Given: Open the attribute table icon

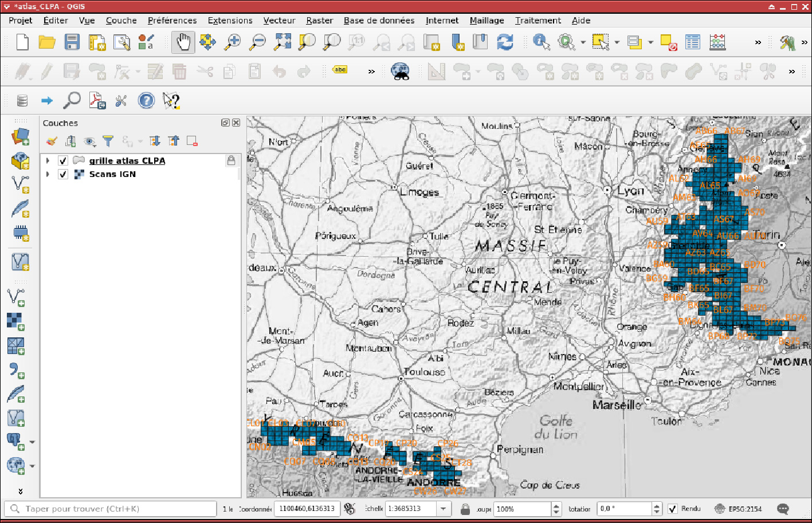Looking at the screenshot, I should pyautogui.click(x=693, y=42).
